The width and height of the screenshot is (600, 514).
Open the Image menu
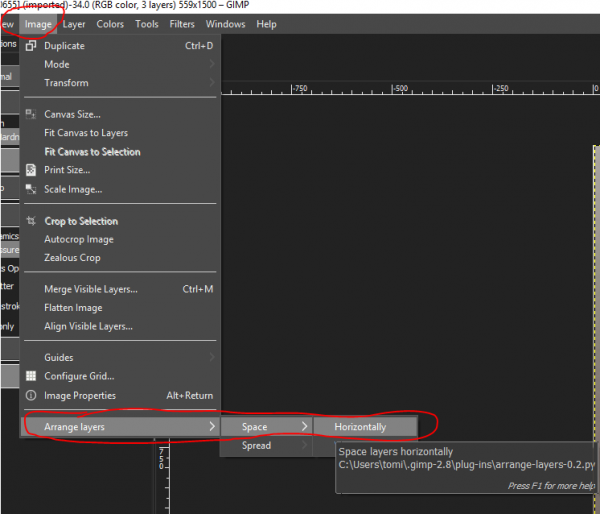[38, 24]
